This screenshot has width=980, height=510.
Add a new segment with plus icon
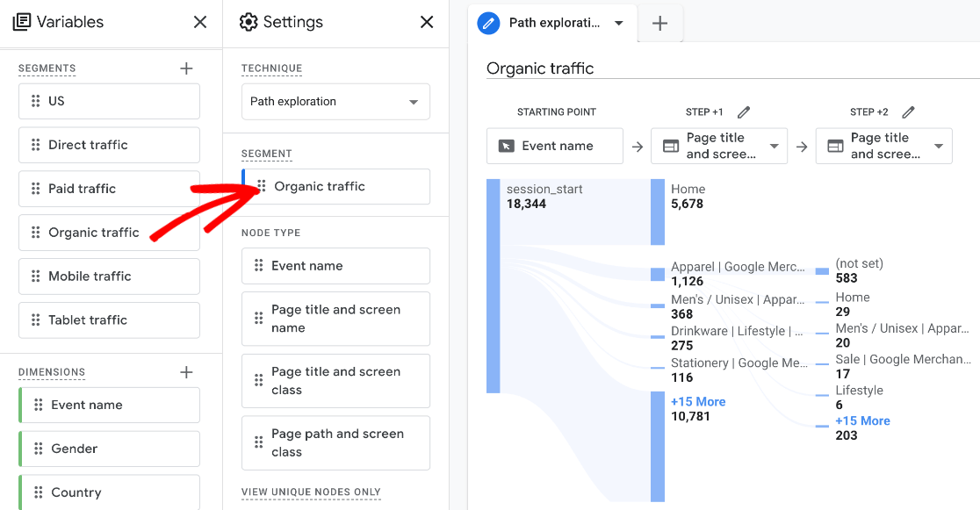coord(186,68)
